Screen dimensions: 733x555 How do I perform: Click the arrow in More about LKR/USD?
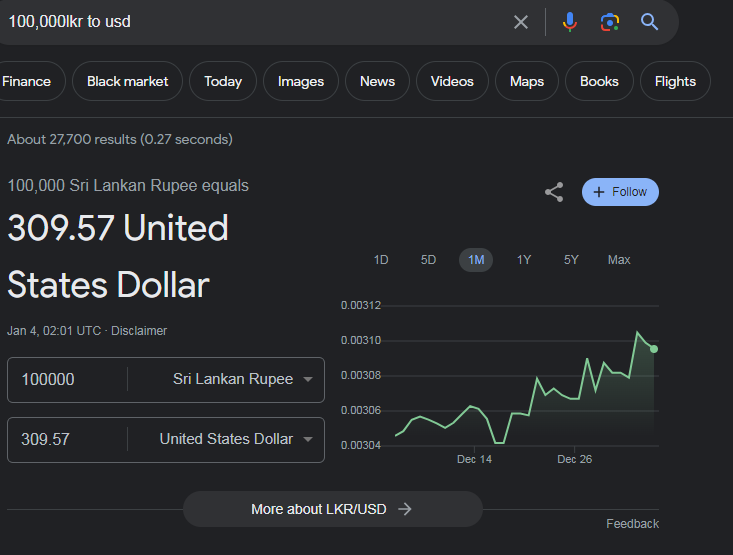point(404,509)
